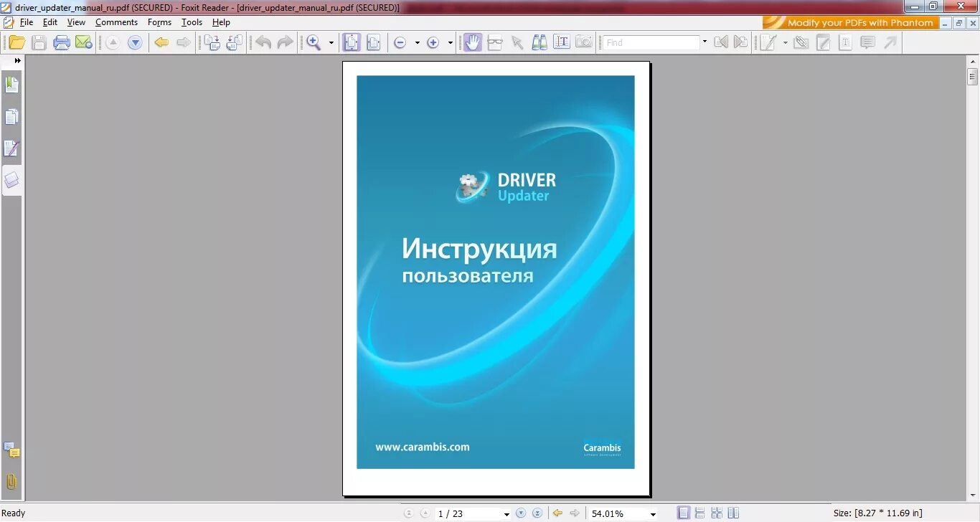This screenshot has width=980, height=522.
Task: Zoom out with the minus button
Action: click(x=400, y=42)
